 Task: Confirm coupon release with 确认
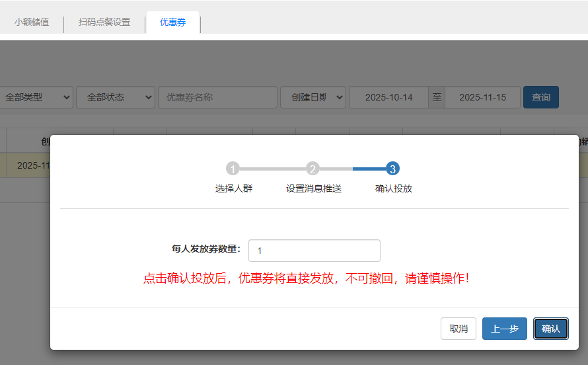550,329
